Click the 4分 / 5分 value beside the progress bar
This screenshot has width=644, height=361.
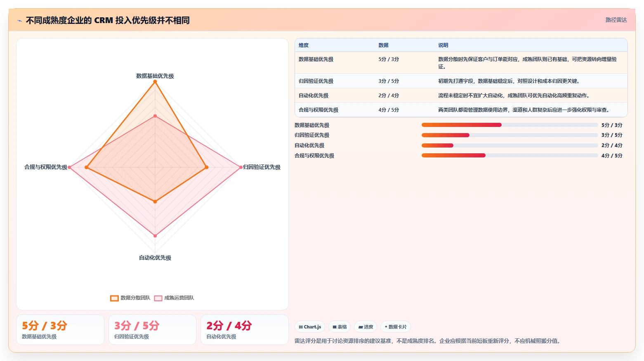point(612,156)
